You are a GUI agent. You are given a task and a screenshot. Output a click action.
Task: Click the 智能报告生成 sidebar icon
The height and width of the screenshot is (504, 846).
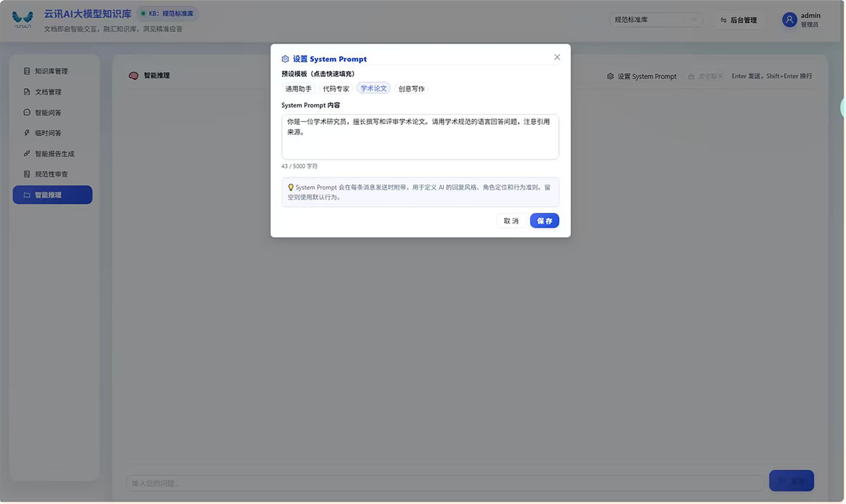(27, 154)
